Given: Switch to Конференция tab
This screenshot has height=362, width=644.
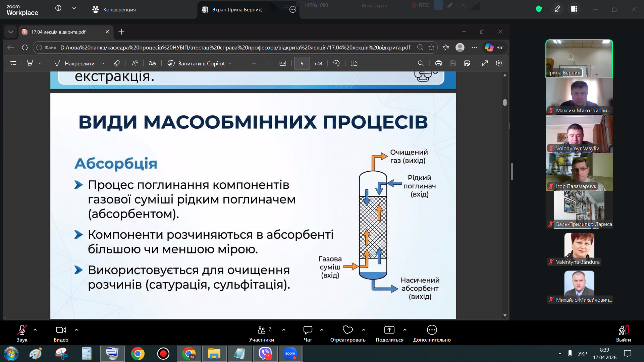Looking at the screenshot, I should click(114, 9).
